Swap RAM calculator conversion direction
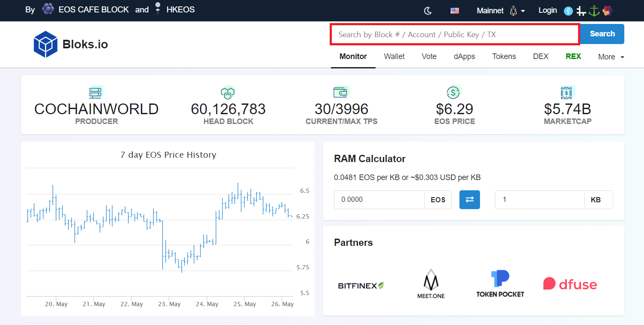644x325 pixels. coord(470,200)
